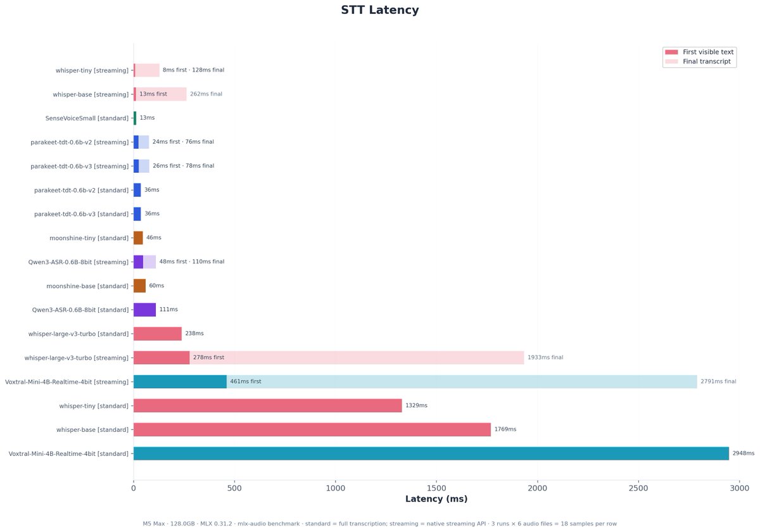760x532 pixels.
Task: Select the "moonshine-base [standard]" axis label
Action: [x=87, y=286]
